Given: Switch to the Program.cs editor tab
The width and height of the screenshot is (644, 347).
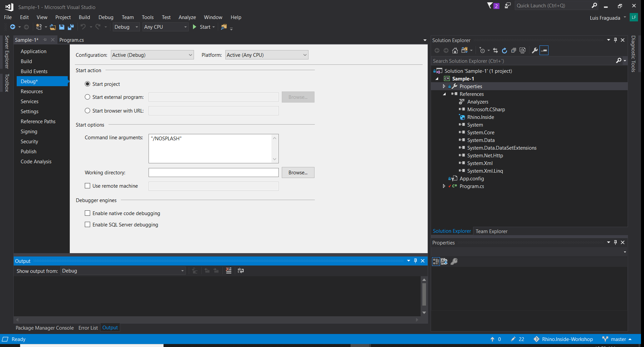Looking at the screenshot, I should click(72, 40).
